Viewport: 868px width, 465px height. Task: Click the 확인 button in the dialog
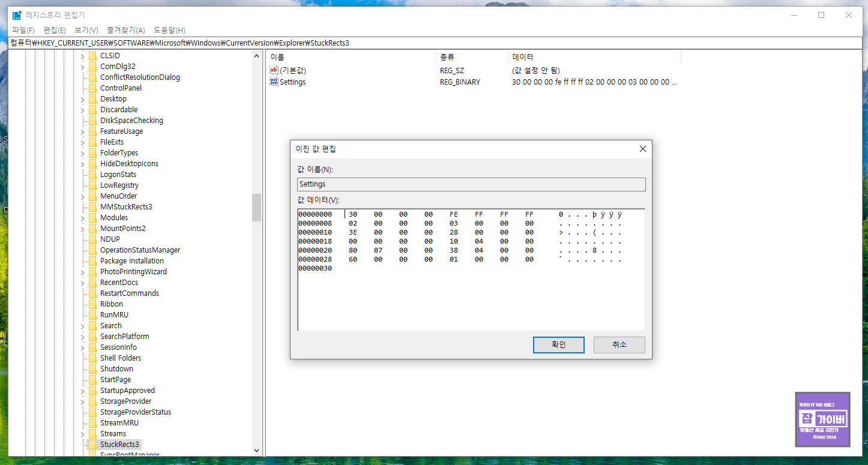point(558,345)
